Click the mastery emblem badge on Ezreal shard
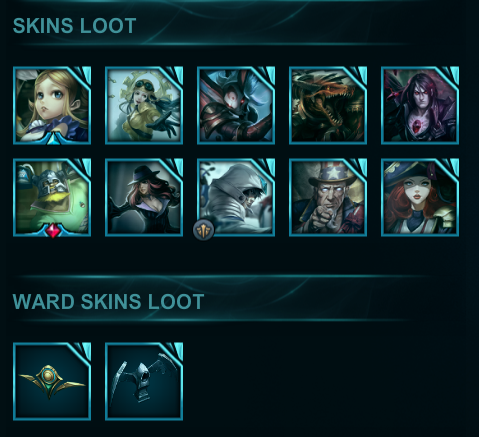This screenshot has width=479, height=437. pos(204,230)
